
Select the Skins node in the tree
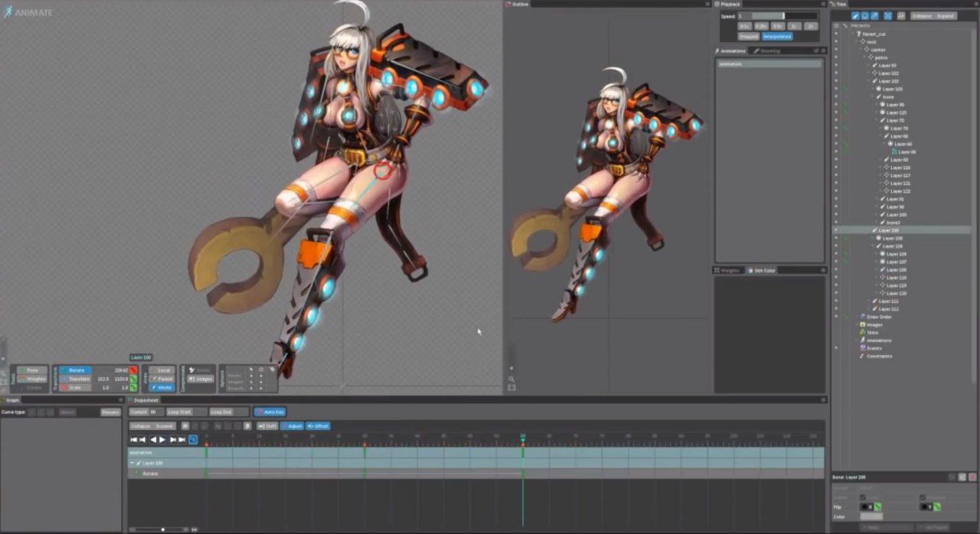(x=872, y=332)
